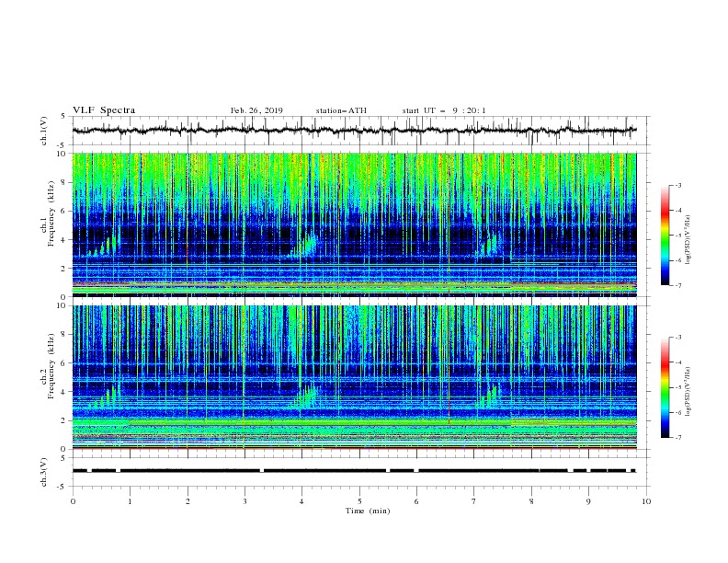728x563 pixels.
Task: Click the 'start UT = 9:20:1' label
Action: pos(444,110)
